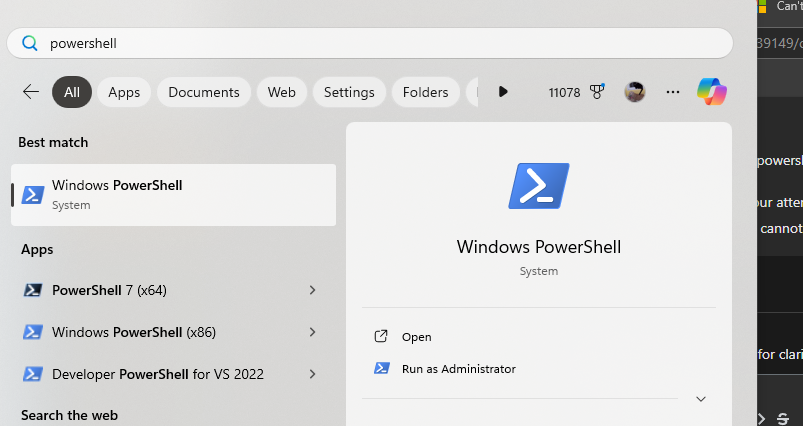This screenshot has width=803, height=426.
Task: Open Developer PowerShell for VS 2022
Action: (174, 374)
